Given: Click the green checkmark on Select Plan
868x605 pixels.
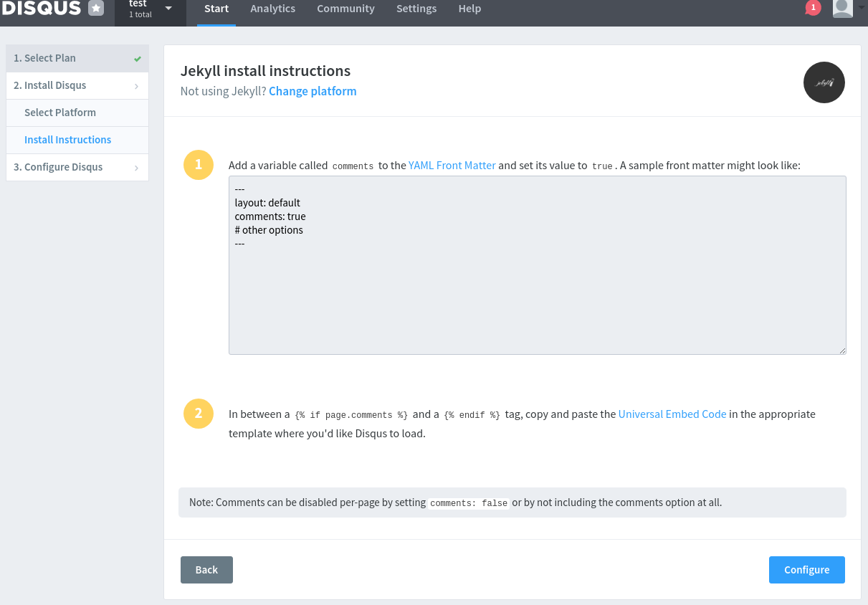Looking at the screenshot, I should (x=138, y=59).
